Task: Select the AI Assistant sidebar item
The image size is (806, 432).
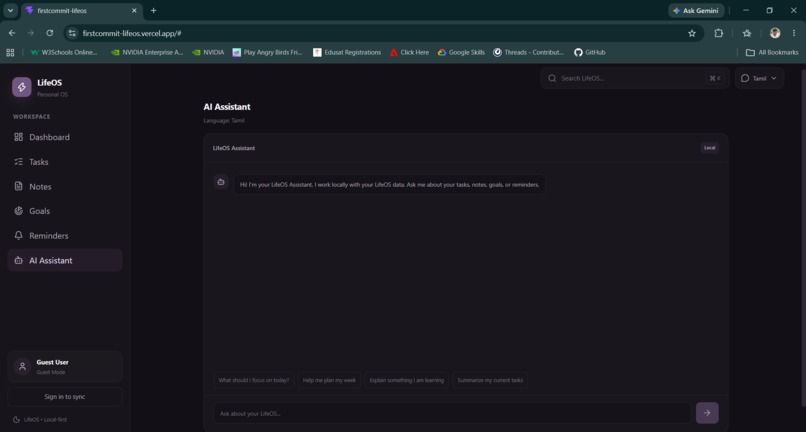Action: click(65, 260)
